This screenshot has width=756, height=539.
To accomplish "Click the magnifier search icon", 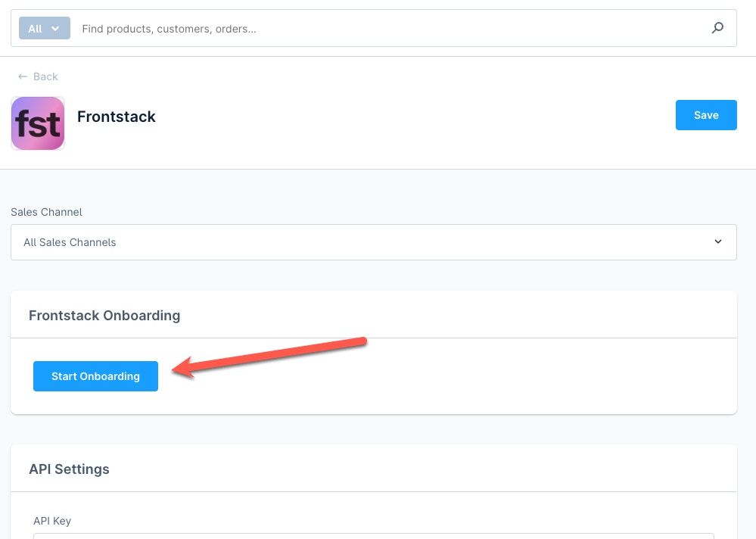I will [717, 27].
